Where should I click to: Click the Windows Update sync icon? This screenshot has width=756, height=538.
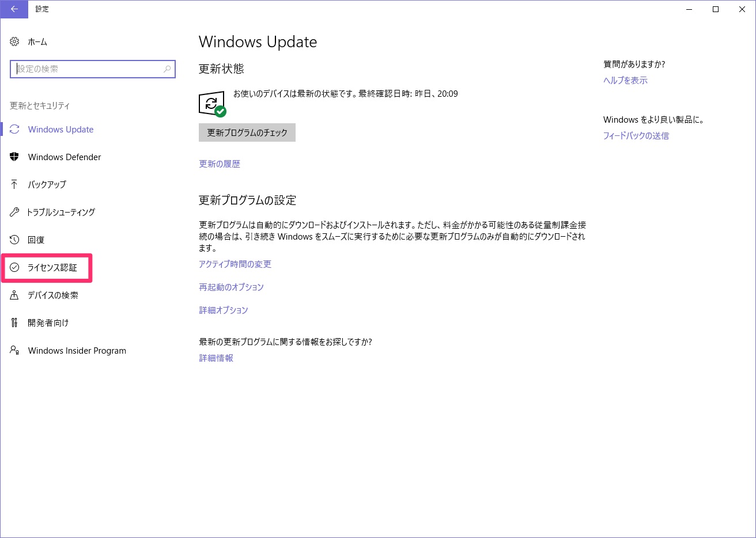pos(14,130)
